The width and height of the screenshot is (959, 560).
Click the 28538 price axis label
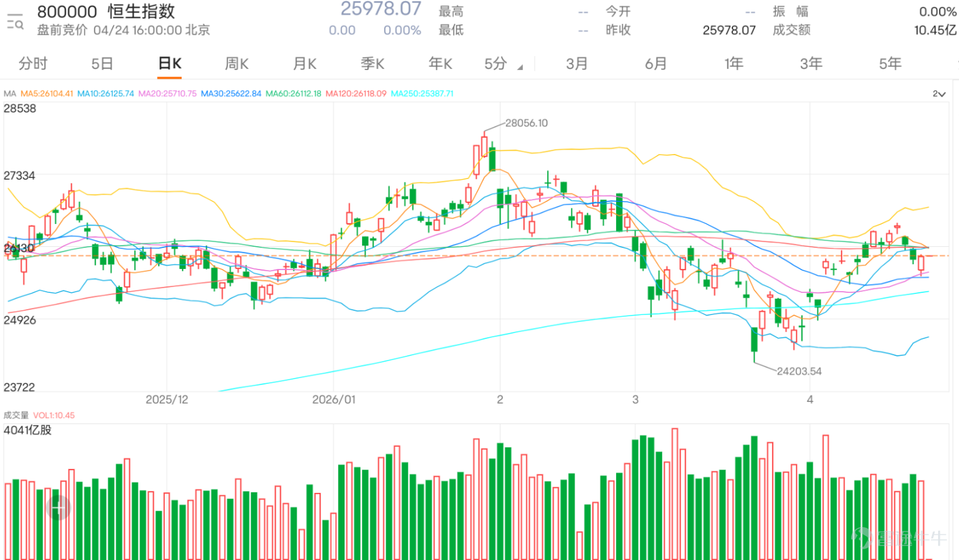[20, 108]
